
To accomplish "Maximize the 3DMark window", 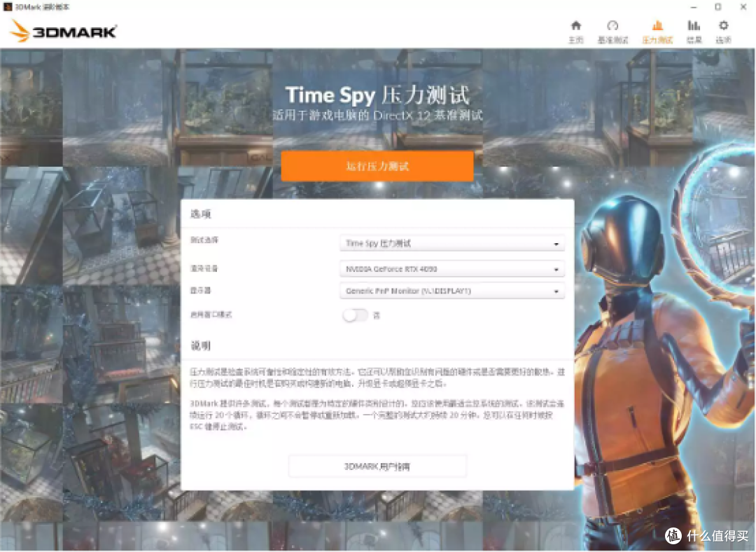I will coord(718,7).
